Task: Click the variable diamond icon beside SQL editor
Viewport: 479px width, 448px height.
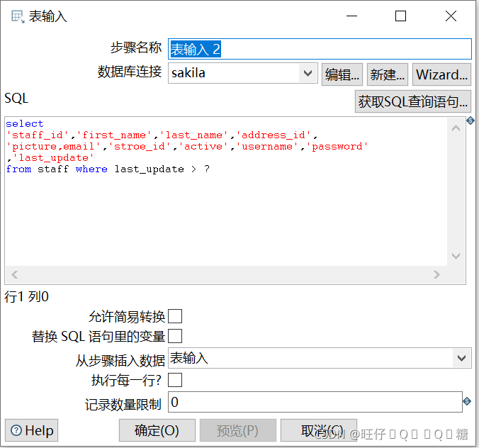Action: 470,121
